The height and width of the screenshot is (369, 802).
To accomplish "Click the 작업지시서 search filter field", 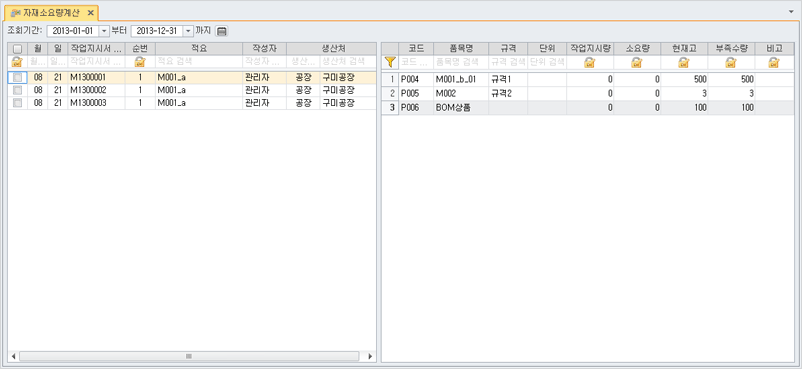I will [96, 62].
